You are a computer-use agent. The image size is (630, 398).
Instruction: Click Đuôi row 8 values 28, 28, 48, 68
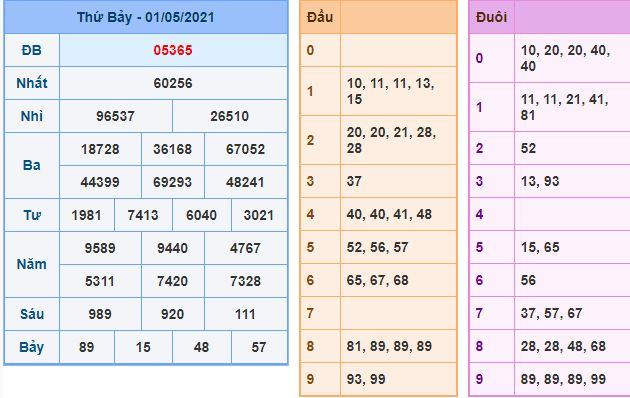(563, 346)
